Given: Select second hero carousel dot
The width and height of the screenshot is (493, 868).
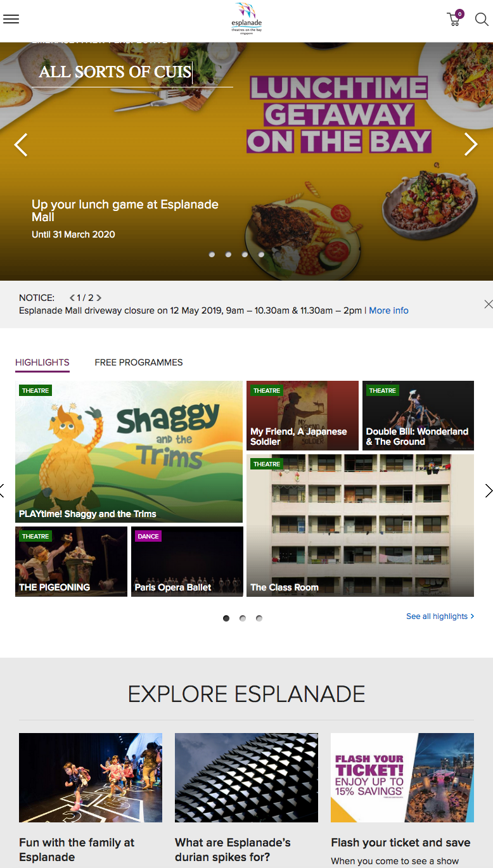Looking at the screenshot, I should tap(228, 255).
